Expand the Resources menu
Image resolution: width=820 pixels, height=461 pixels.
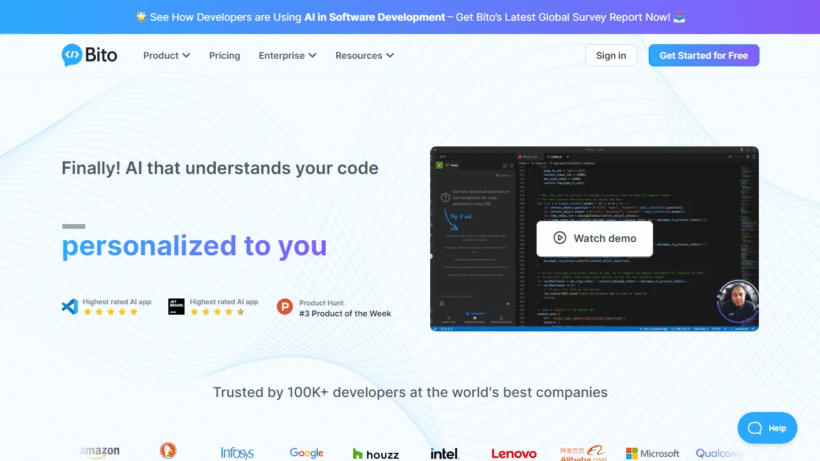coord(364,55)
